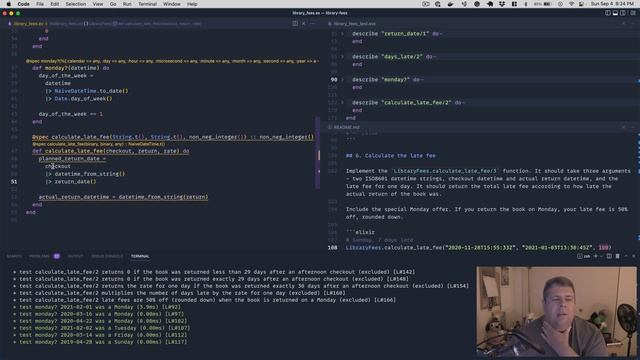Click terminal line "2019-04-28 was a Sunday"

pyautogui.click(x=100, y=342)
